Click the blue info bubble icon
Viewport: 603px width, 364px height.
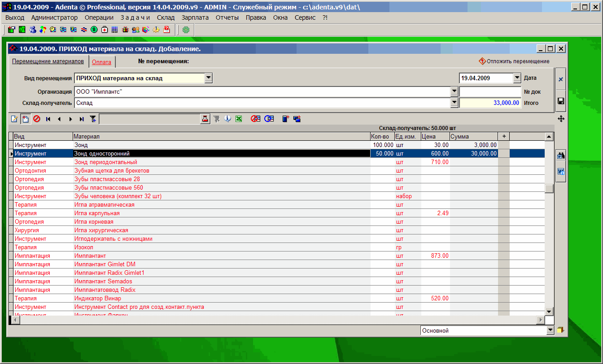[228, 119]
